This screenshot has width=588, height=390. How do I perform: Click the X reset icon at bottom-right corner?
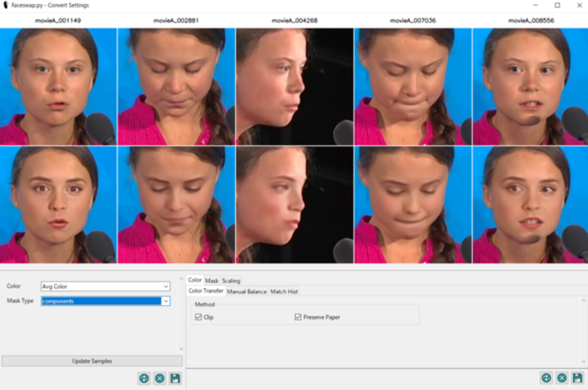tap(562, 378)
